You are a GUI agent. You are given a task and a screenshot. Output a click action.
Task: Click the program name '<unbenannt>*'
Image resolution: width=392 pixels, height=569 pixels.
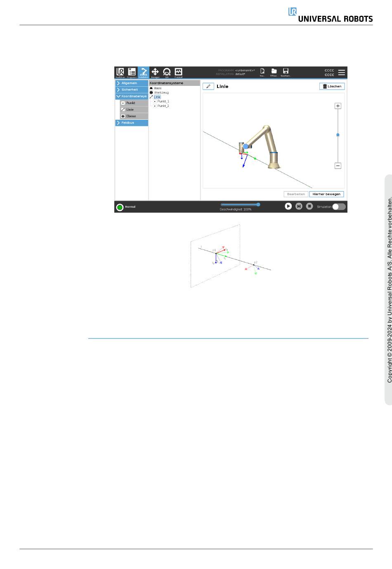tap(245, 71)
